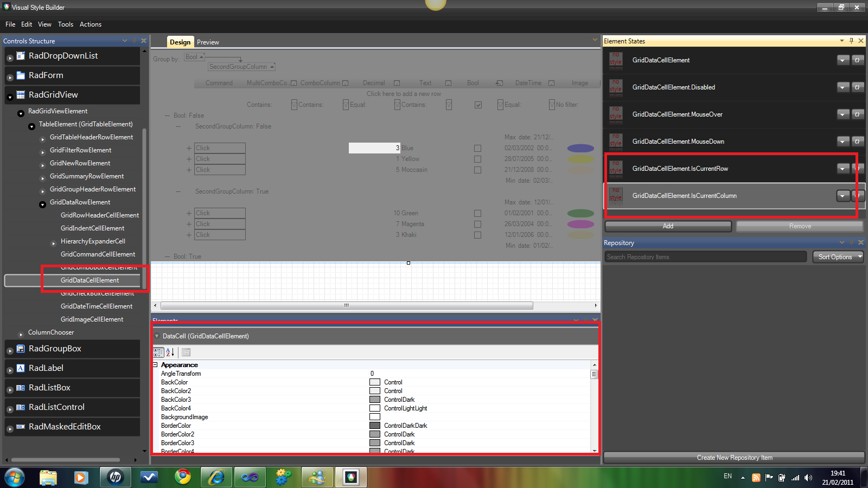Open the Sort Options dropdown
The height and width of the screenshot is (488, 868).
click(838, 257)
